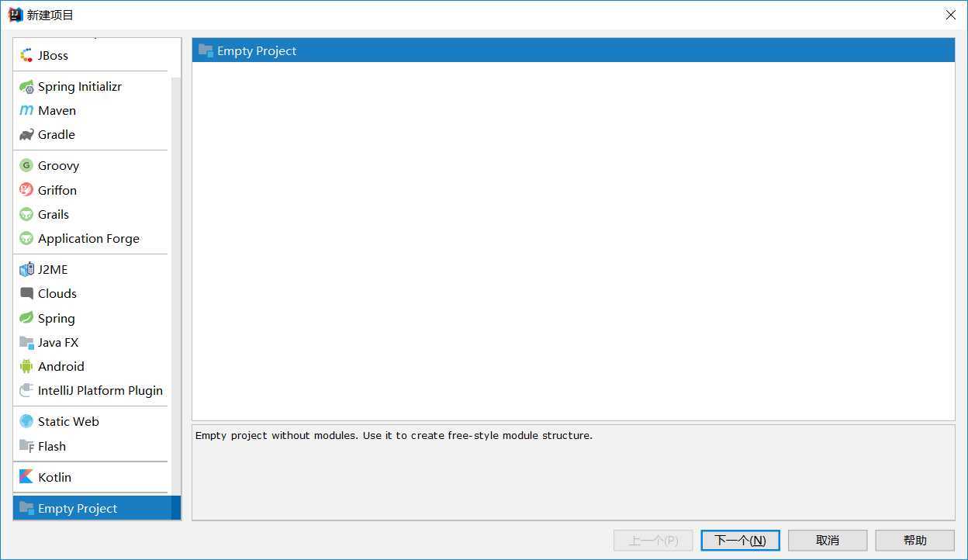Pick Maven in the project list
Screen dimensions: 968x560
(x=57, y=111)
